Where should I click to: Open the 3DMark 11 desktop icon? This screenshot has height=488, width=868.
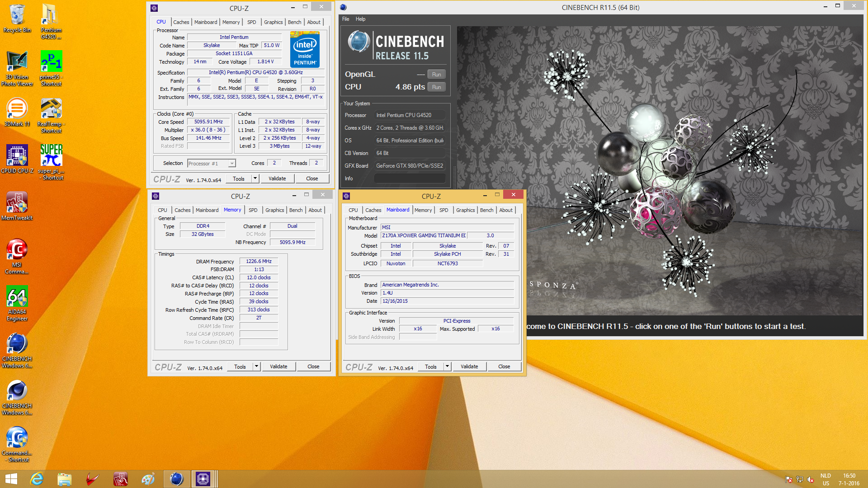click(x=17, y=112)
